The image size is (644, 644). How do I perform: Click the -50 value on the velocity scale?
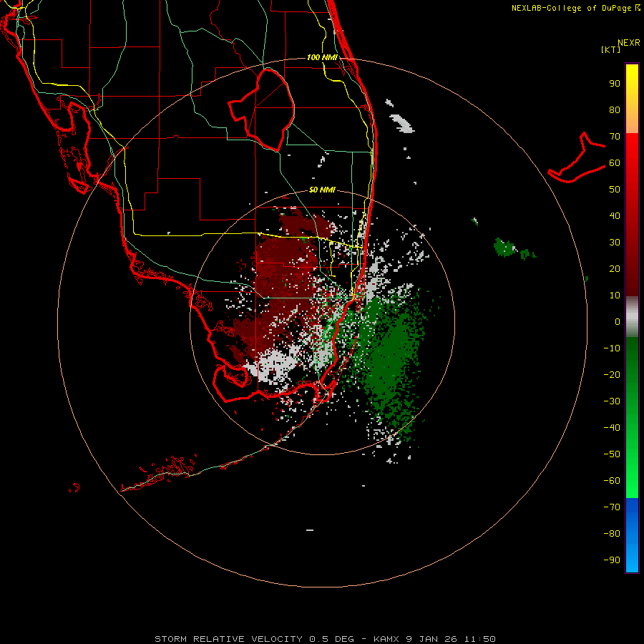[612, 454]
